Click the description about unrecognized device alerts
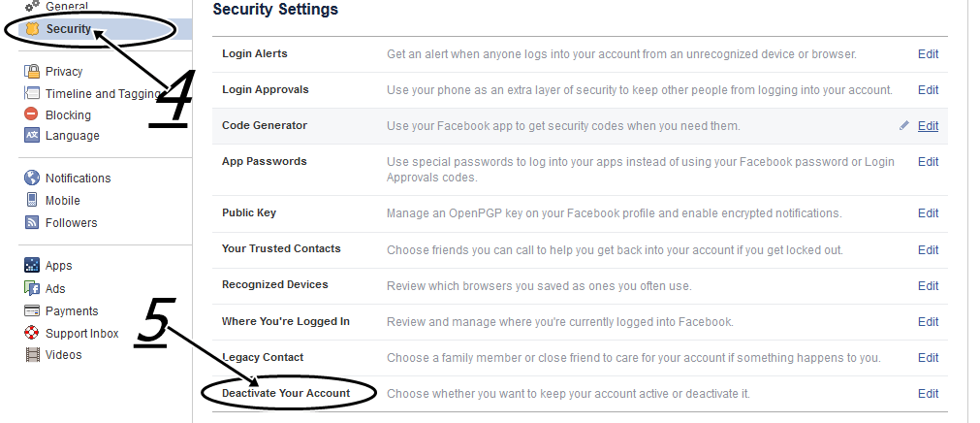The height and width of the screenshot is (423, 980). (x=621, y=54)
